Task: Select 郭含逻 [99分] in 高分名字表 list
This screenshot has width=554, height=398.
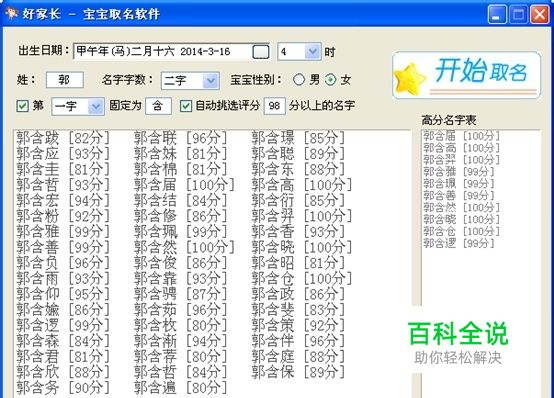Action: [459, 243]
